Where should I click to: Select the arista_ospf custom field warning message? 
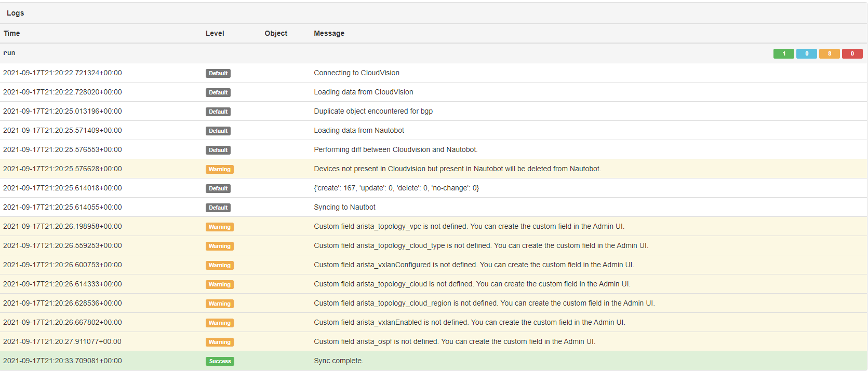[x=455, y=341]
